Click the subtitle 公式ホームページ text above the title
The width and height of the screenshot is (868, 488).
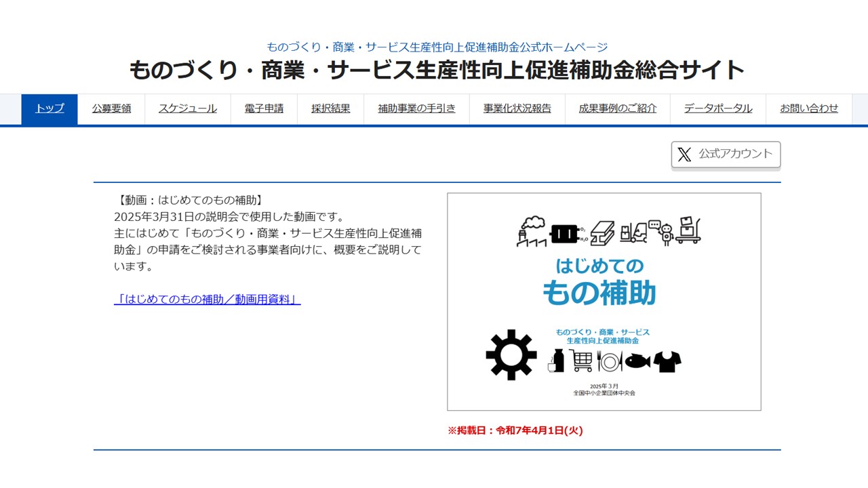tap(437, 47)
